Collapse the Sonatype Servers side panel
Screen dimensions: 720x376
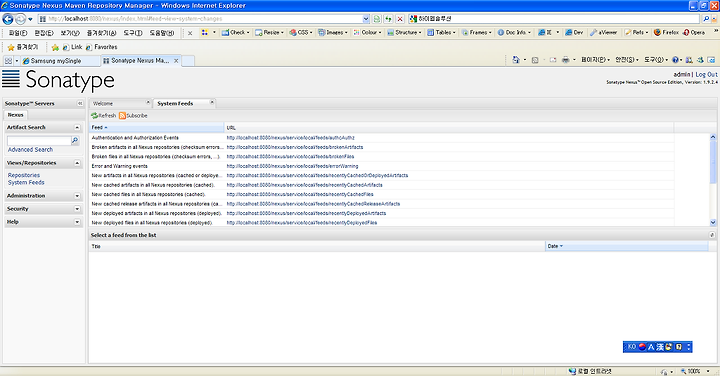pos(80,103)
